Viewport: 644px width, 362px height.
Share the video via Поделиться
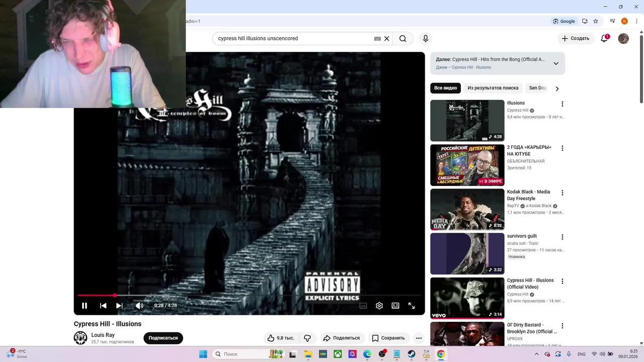[342, 338]
